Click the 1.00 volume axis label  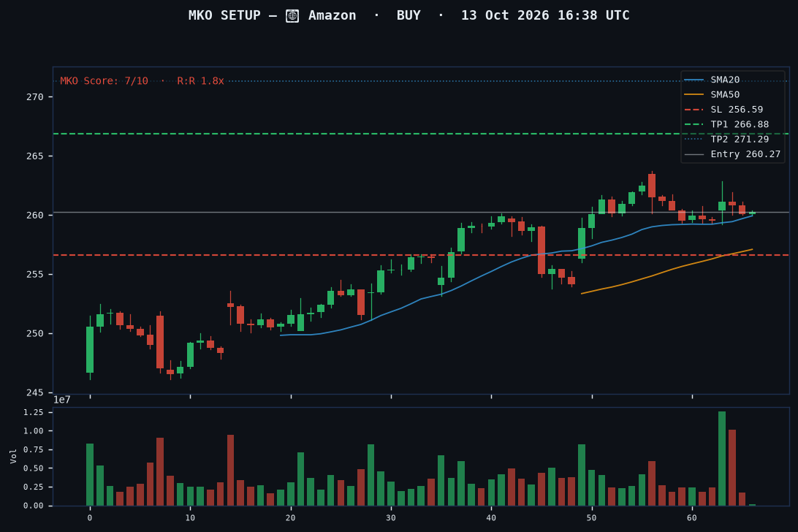coord(34,431)
